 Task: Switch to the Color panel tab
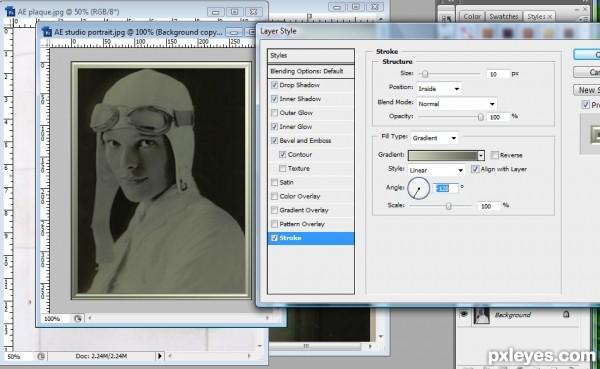472,16
